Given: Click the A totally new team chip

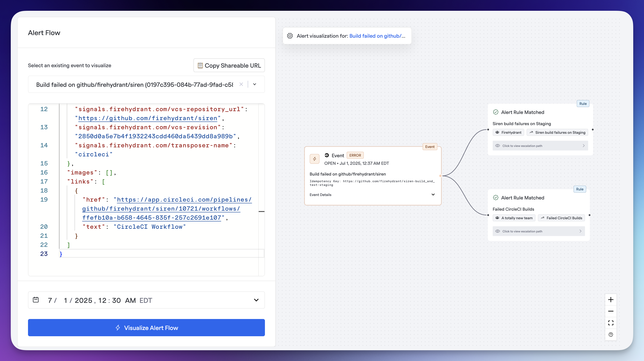Looking at the screenshot, I should coord(514,218).
